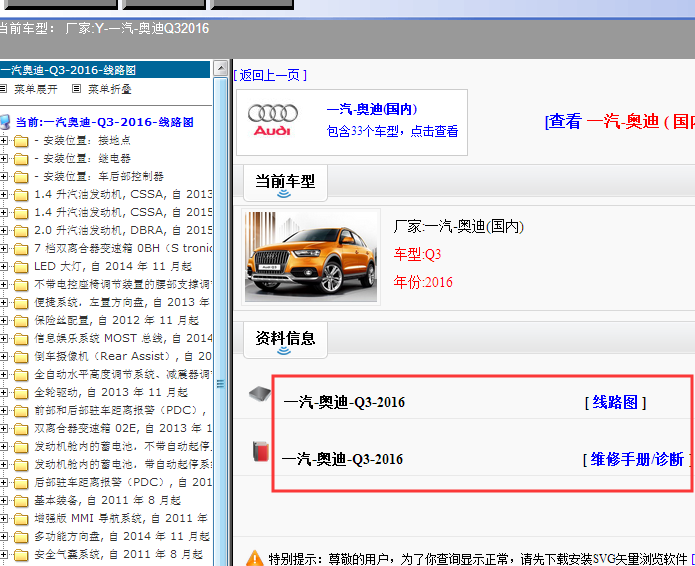Open the 维修手册/诊断 link
Viewport: 695px width, 566px height.
pyautogui.click(x=637, y=459)
